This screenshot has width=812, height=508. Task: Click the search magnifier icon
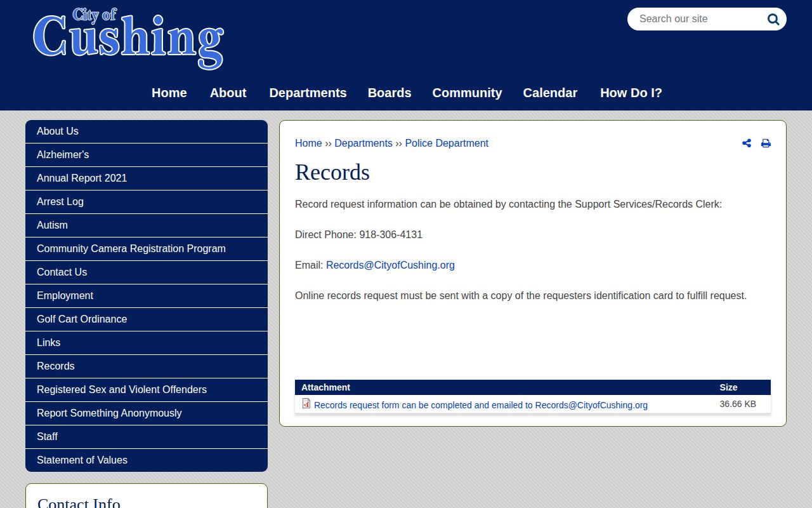tap(773, 19)
